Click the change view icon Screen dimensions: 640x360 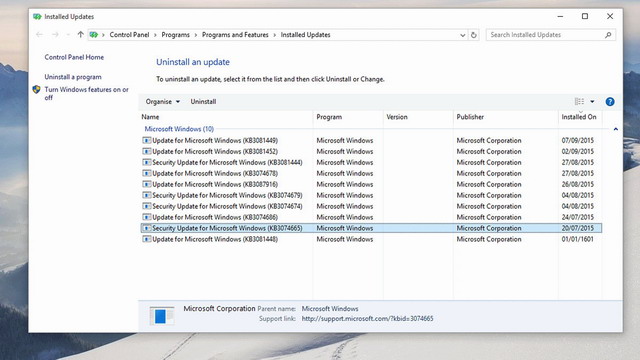point(579,101)
